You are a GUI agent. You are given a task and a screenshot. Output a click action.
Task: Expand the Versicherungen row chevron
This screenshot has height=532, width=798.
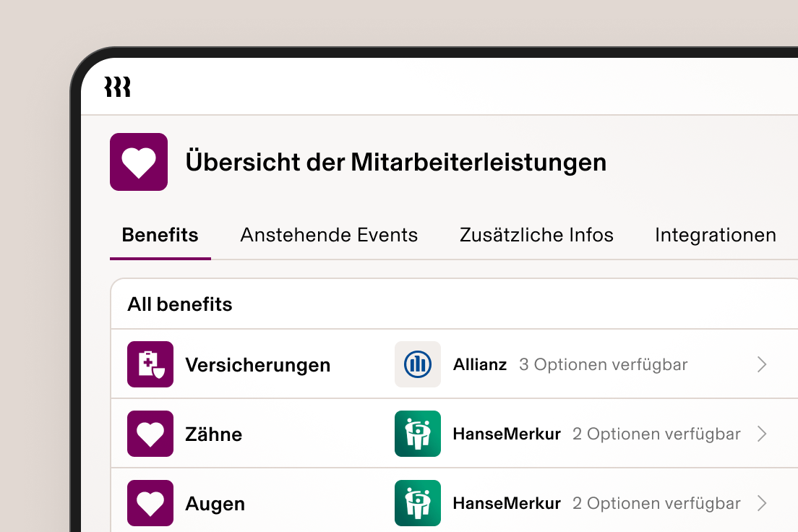(762, 364)
